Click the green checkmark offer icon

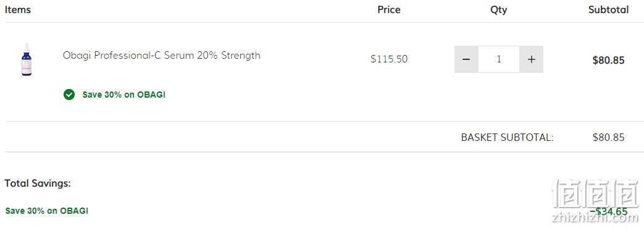coord(69,95)
